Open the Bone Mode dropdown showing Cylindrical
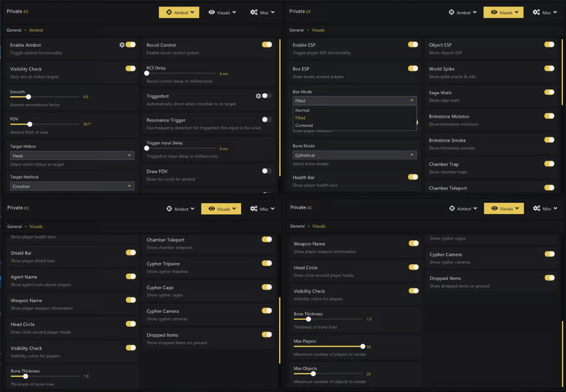 pyautogui.click(x=354, y=155)
